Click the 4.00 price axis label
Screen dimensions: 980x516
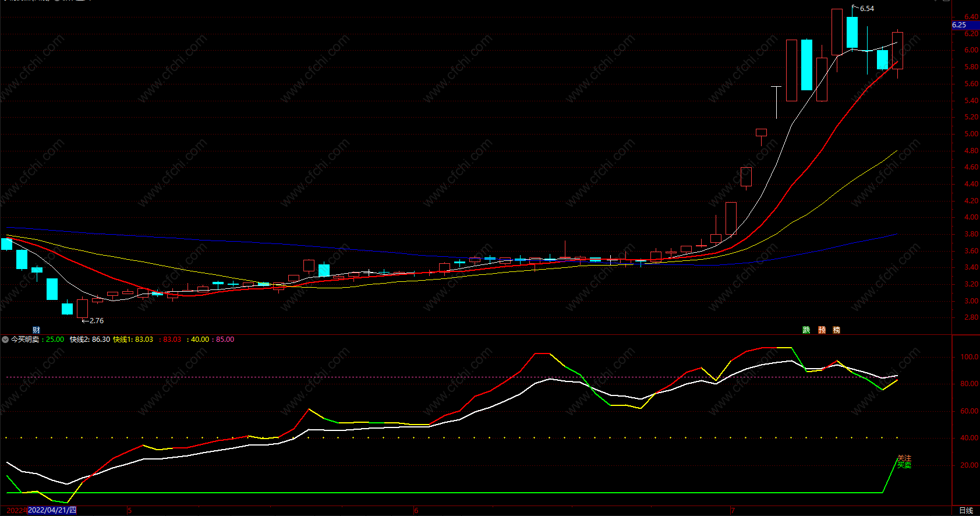[971, 217]
